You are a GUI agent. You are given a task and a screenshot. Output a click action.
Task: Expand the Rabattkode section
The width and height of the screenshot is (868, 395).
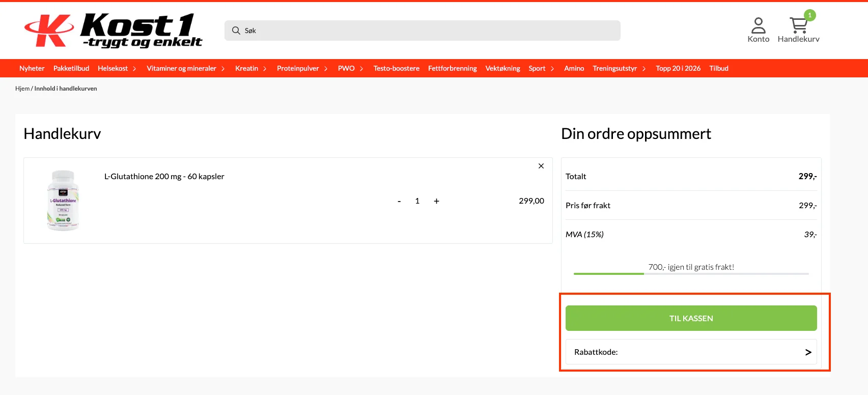[x=691, y=352]
